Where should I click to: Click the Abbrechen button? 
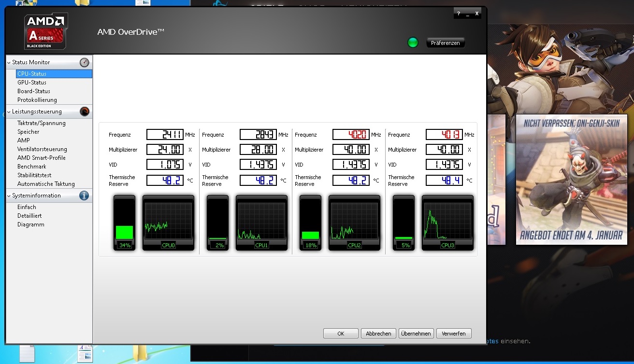click(378, 334)
